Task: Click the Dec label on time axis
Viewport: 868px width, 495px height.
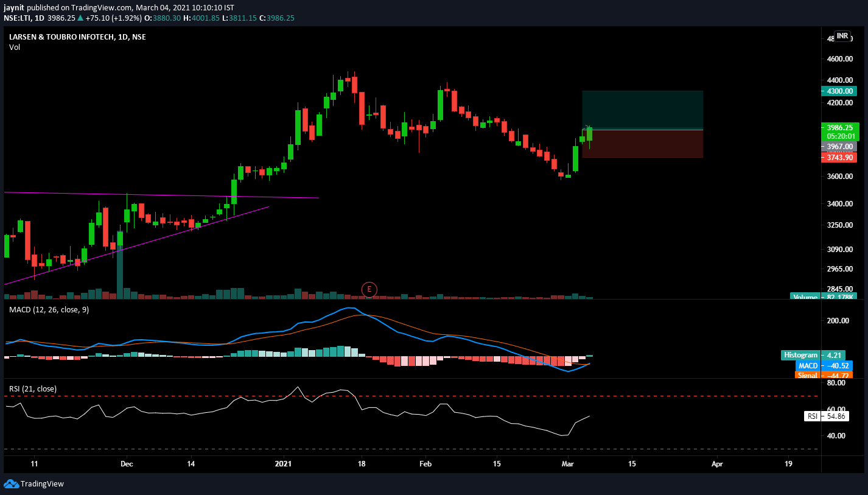Action: 127,464
